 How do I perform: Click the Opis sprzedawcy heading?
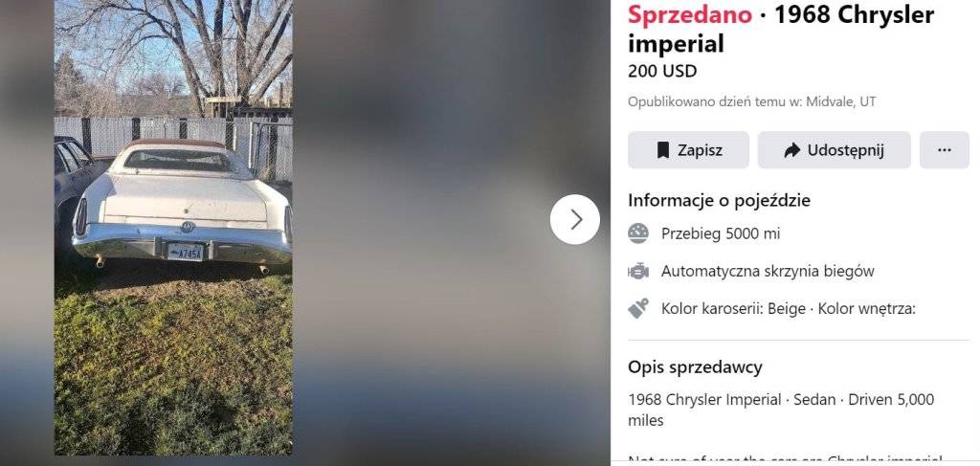click(x=695, y=367)
